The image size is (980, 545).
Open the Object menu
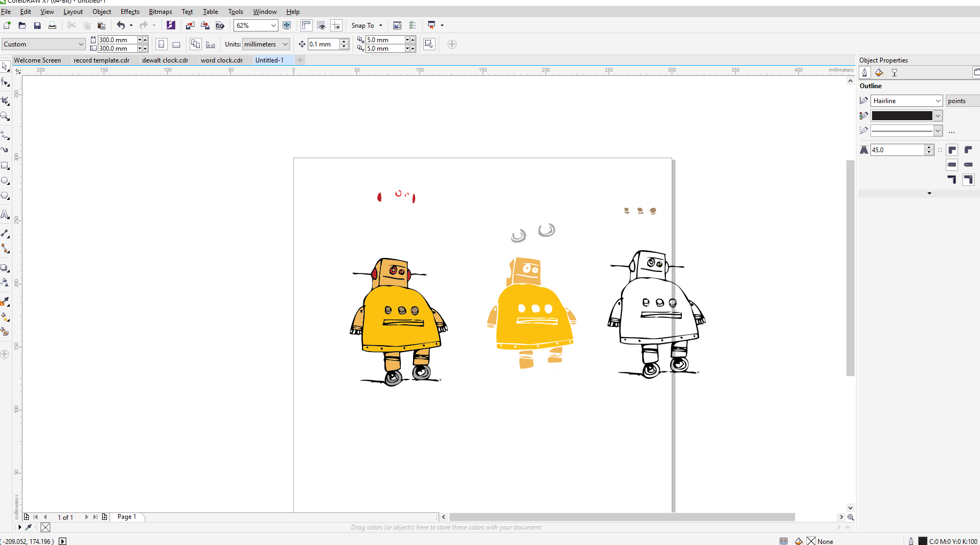(102, 12)
